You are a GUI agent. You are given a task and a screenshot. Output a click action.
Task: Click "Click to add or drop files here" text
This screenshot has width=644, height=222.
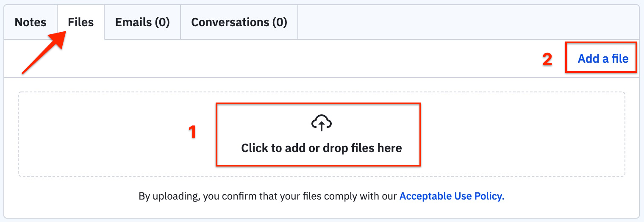tap(321, 148)
